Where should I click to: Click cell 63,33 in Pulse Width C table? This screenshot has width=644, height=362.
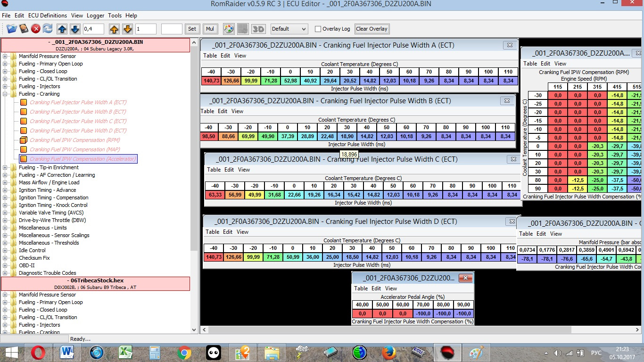coord(215,195)
